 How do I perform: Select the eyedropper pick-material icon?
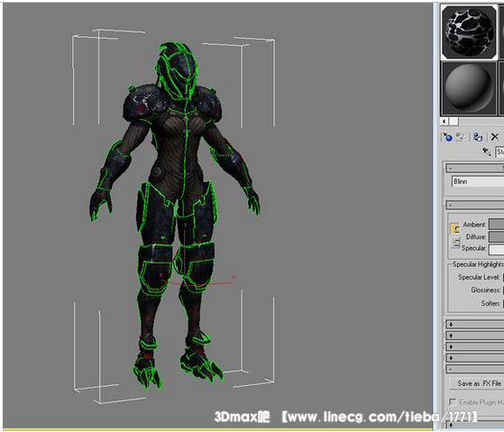tap(487, 152)
